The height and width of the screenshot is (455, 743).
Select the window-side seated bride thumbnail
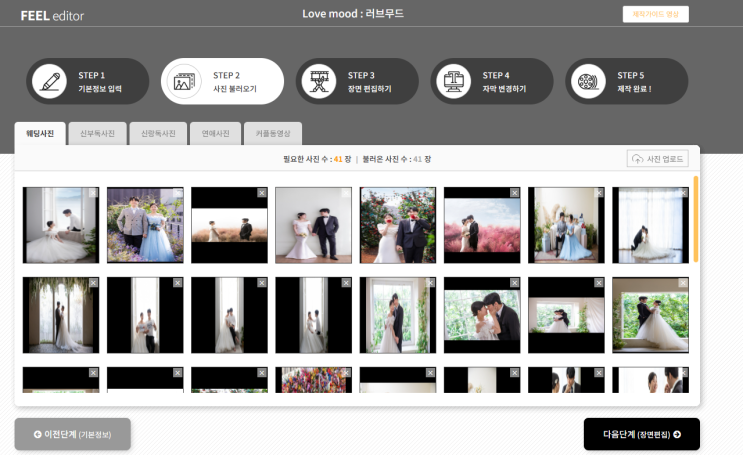[61, 225]
